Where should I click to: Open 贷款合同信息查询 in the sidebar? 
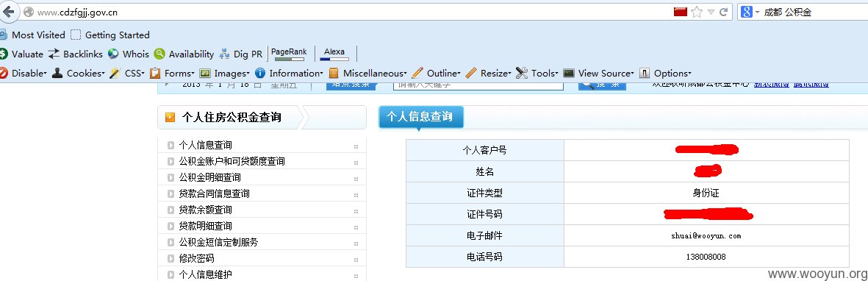pos(214,193)
